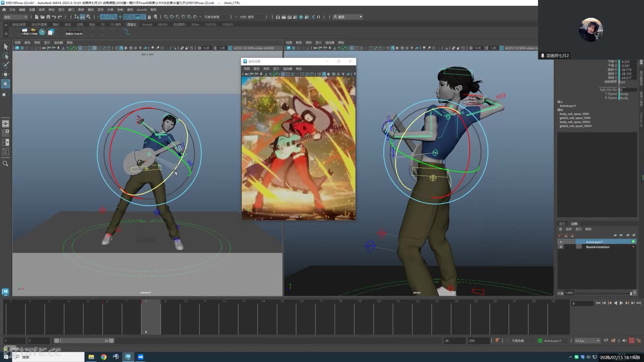Toggle timeline audio speaker

tap(624, 341)
